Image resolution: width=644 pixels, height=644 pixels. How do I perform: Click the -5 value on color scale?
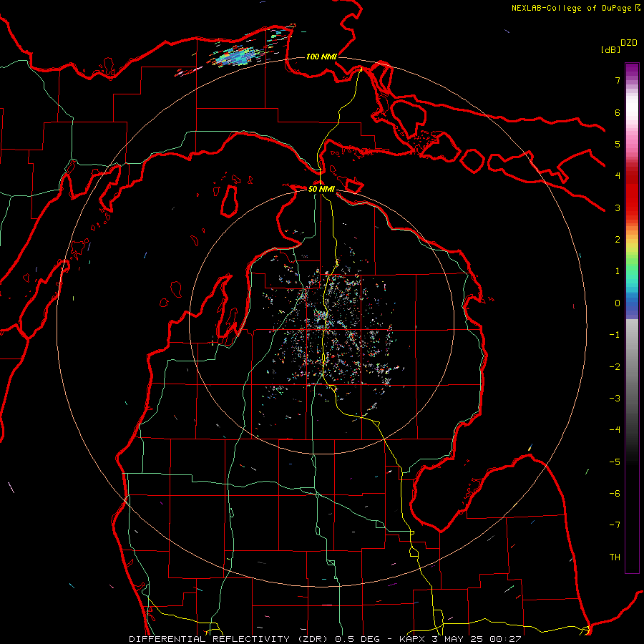click(615, 462)
